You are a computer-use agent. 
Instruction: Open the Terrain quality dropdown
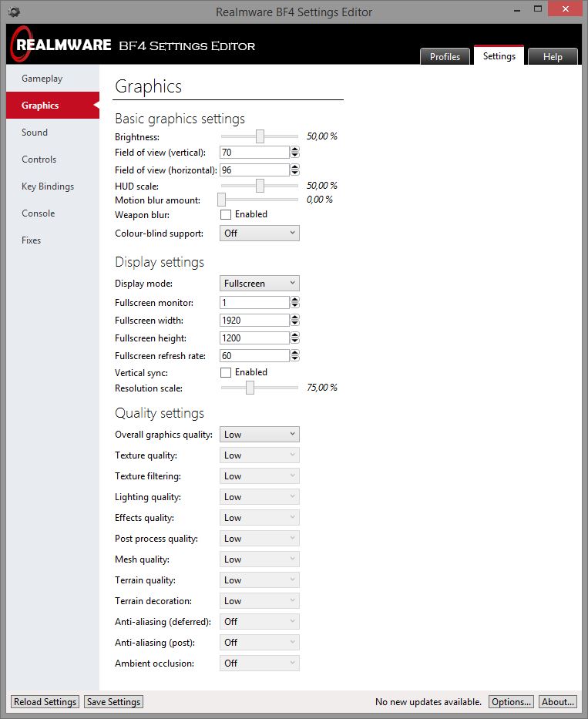260,580
